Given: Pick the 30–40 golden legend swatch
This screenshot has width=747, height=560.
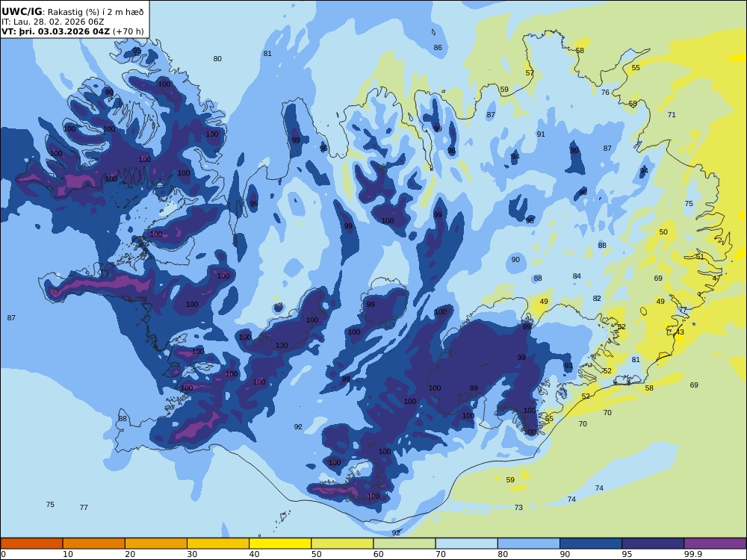Looking at the screenshot, I should (218, 544).
